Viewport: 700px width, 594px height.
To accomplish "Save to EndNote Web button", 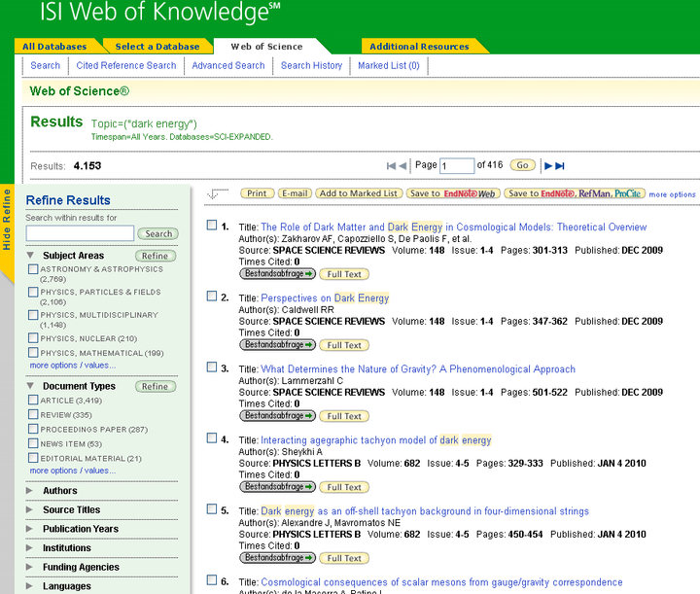I will [453, 193].
